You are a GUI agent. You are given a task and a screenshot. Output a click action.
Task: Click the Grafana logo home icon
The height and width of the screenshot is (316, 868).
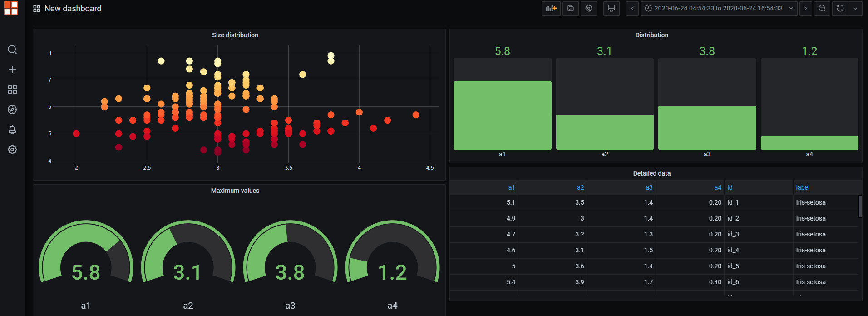(x=11, y=8)
